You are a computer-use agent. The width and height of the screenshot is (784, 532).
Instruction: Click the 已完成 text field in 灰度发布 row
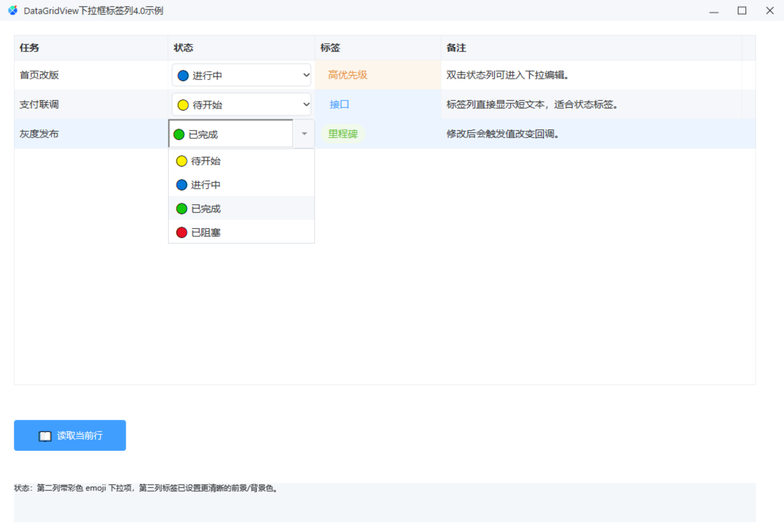pos(231,134)
